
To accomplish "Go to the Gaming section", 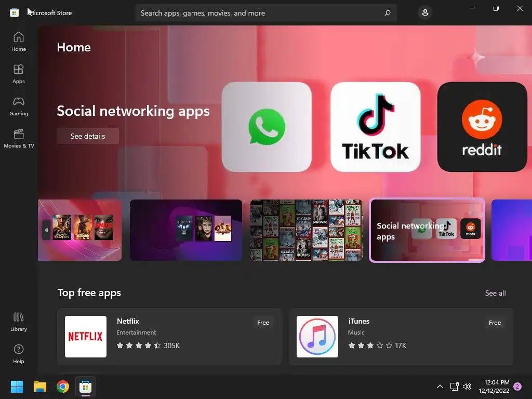I will pos(19,106).
